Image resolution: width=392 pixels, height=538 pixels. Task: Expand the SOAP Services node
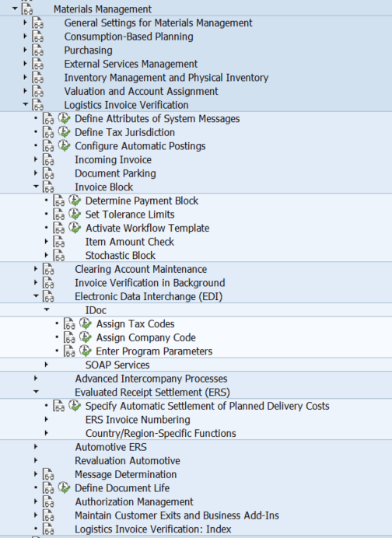[x=47, y=365]
